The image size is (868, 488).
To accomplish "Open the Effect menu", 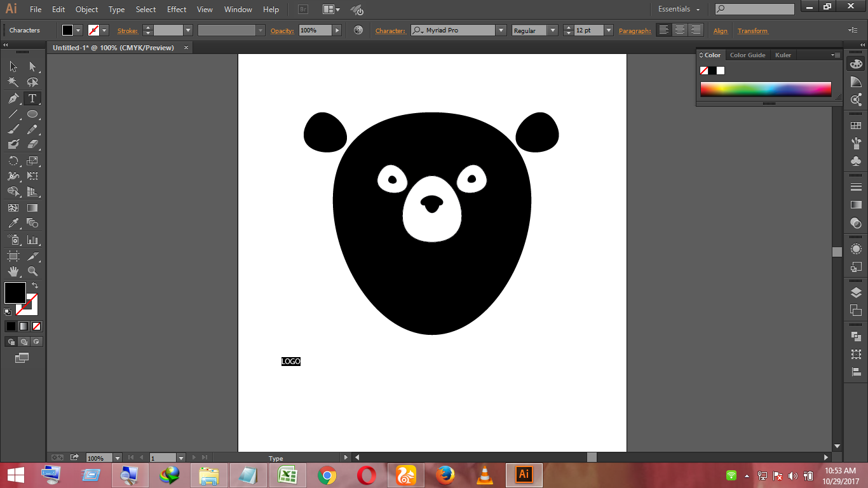I will point(177,10).
